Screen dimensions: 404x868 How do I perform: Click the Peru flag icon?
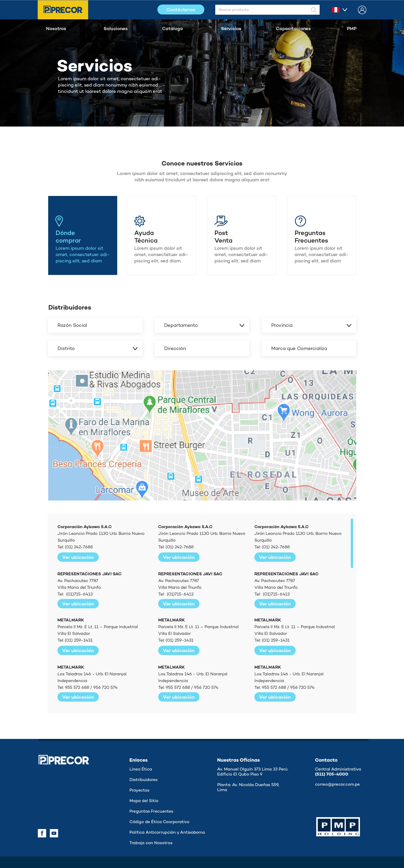click(335, 10)
